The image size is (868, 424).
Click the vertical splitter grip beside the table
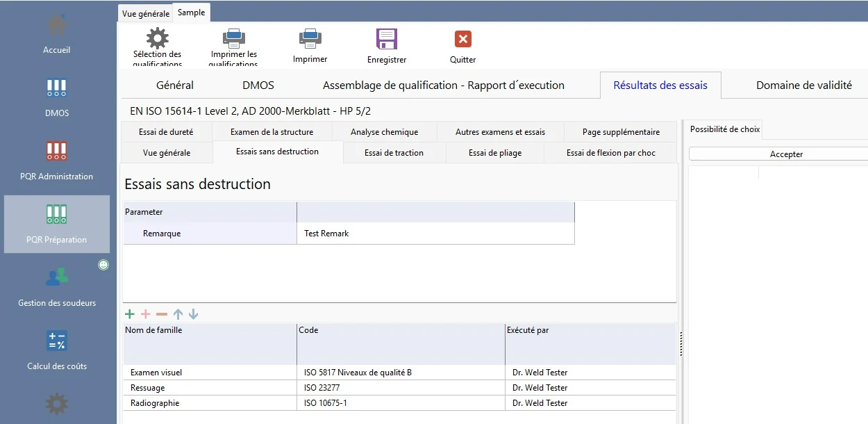coord(681,343)
